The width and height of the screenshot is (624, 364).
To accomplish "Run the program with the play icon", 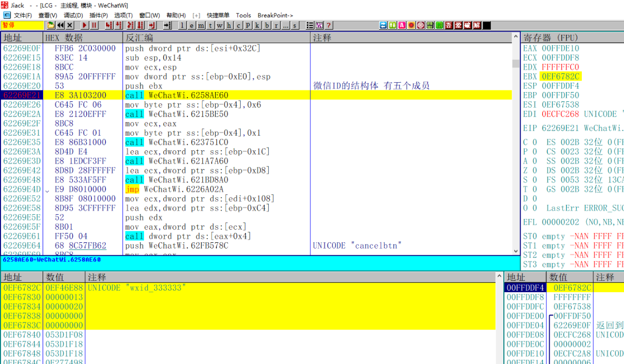I will pos(85,25).
